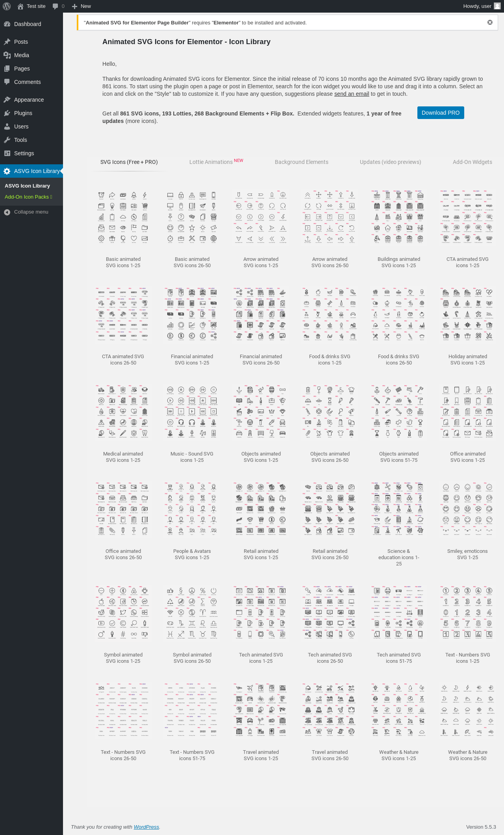Dismiss the Elementor required notice

coord(490,22)
